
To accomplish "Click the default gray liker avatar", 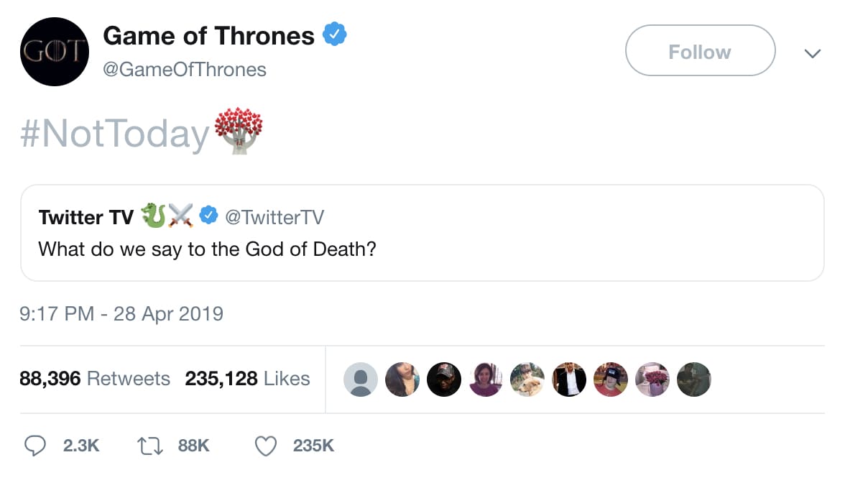I will click(361, 379).
